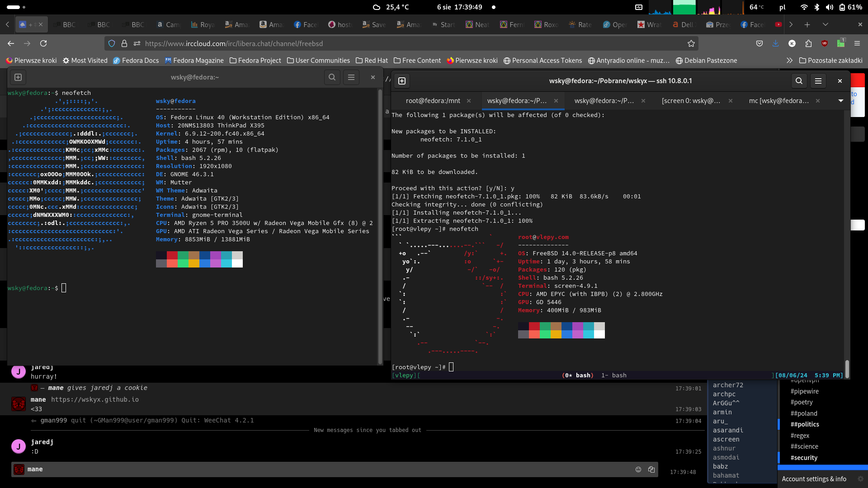Expand the list all tabs chevron
Viewport: 868px width, 488px height.
(x=826, y=24)
